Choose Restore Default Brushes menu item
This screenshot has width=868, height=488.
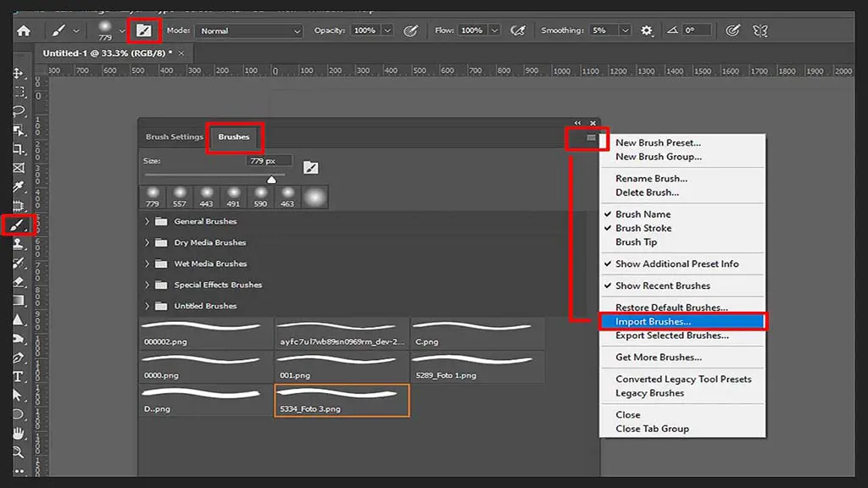point(671,307)
